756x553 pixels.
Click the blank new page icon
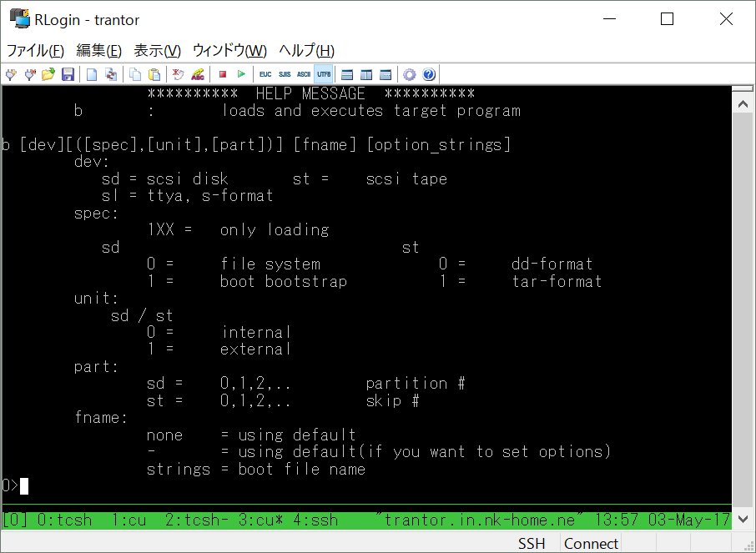[92, 74]
